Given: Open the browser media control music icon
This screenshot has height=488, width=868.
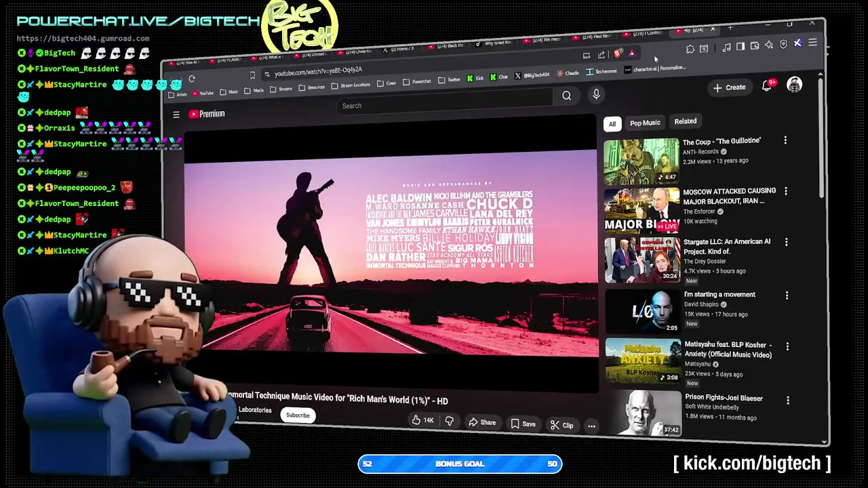Looking at the screenshot, I should click(726, 47).
